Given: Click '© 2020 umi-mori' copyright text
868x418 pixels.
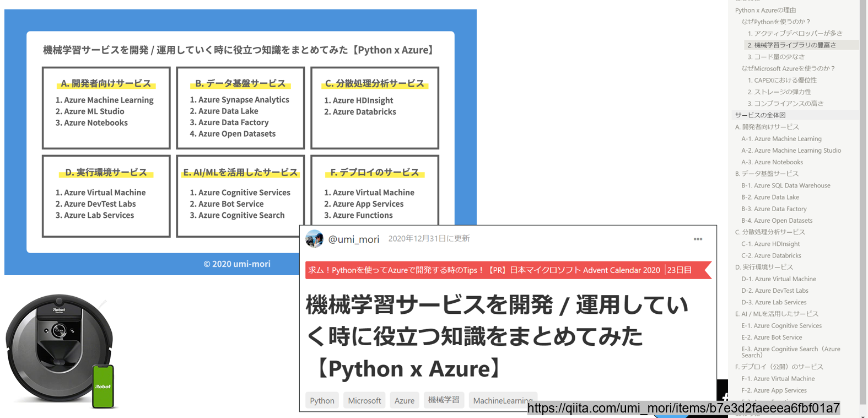Looking at the screenshot, I should tap(237, 264).
